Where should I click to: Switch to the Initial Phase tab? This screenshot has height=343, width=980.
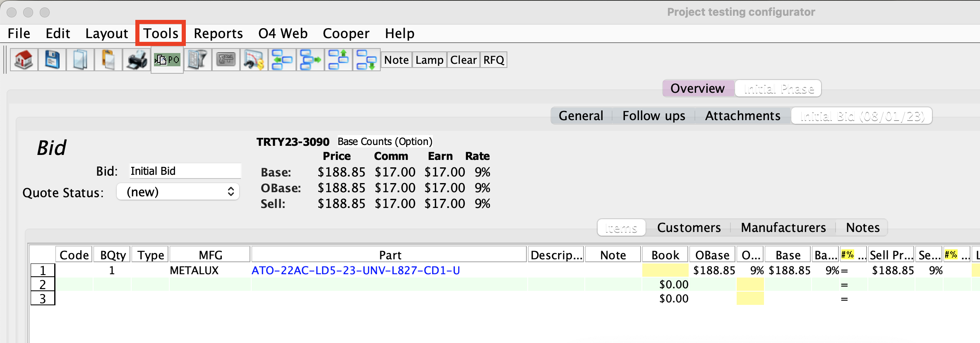tap(779, 89)
